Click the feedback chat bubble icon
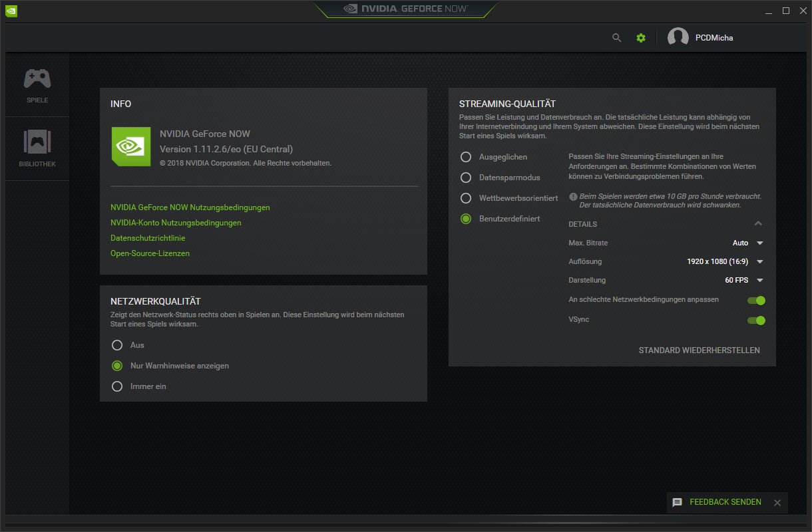This screenshot has height=532, width=812. (678, 503)
